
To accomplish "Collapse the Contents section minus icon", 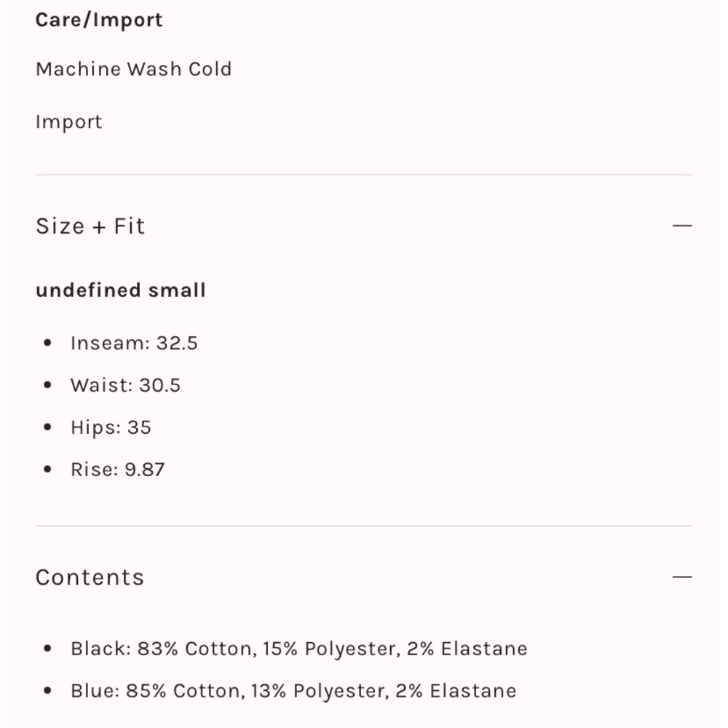I will (x=682, y=577).
